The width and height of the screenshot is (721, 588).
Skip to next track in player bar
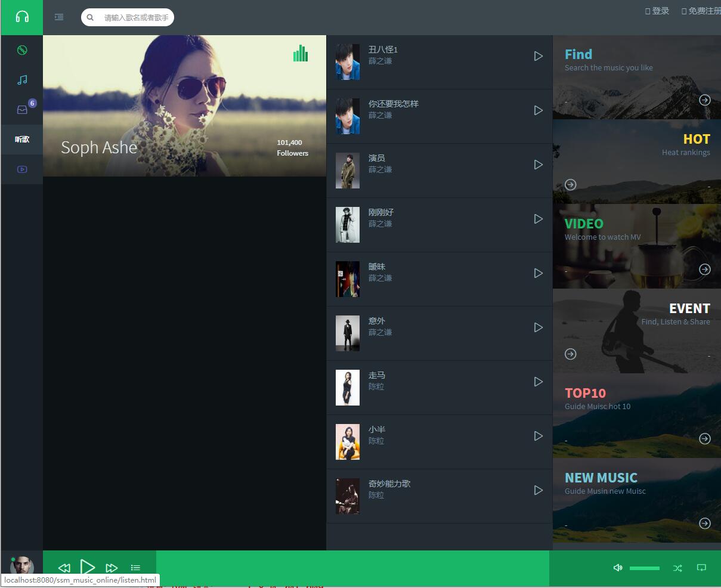[112, 568]
